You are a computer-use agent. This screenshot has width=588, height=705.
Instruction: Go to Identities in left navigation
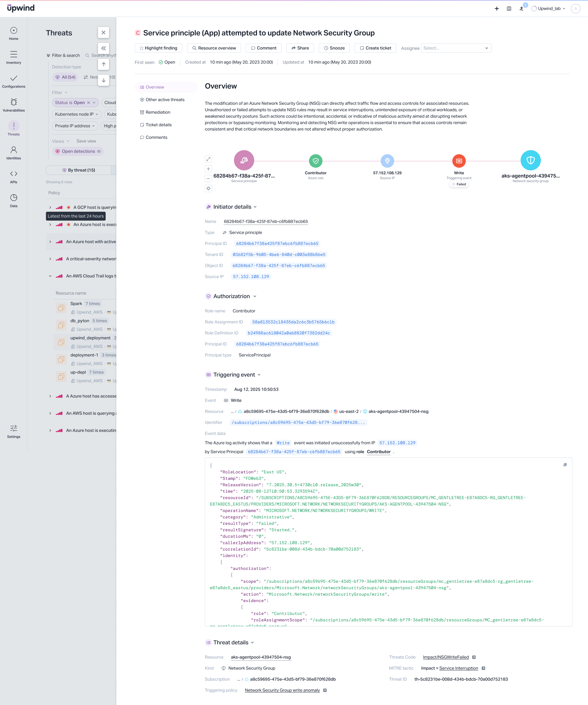pyautogui.click(x=13, y=150)
